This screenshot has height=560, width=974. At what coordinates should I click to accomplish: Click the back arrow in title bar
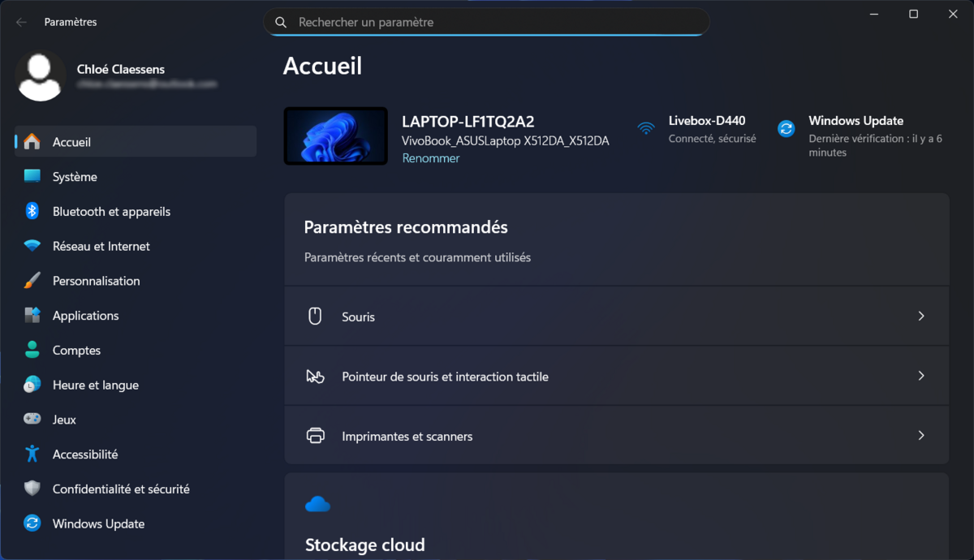tap(21, 23)
